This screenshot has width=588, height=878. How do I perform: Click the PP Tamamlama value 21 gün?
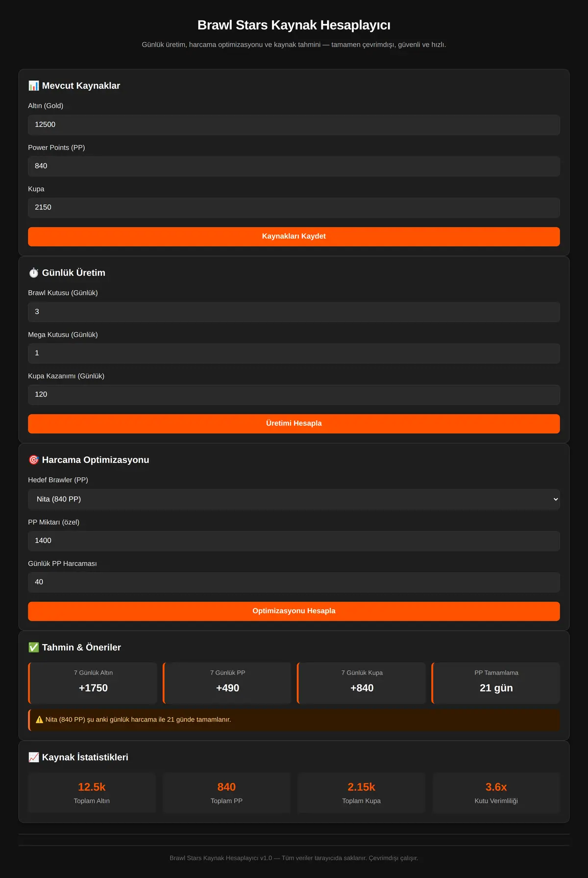(496, 688)
